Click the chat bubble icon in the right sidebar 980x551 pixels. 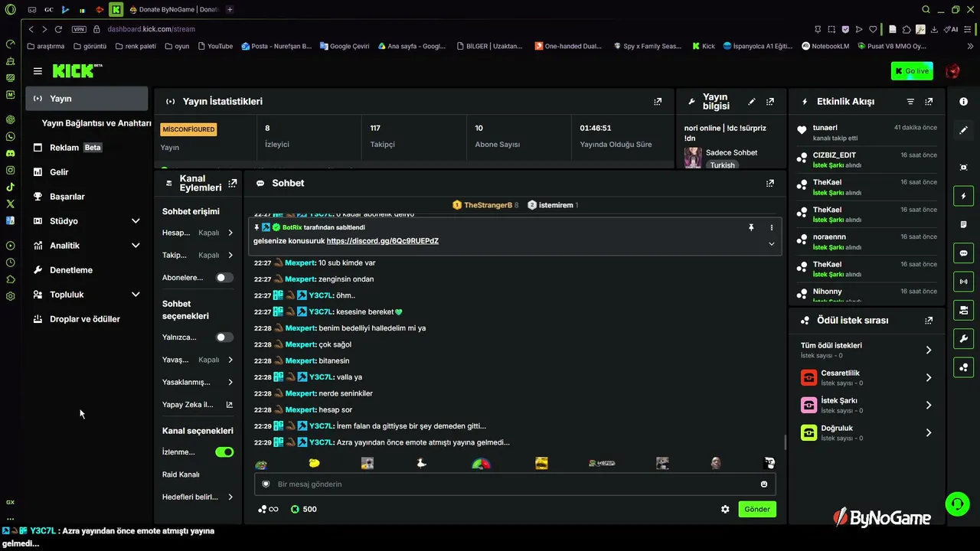(x=963, y=253)
